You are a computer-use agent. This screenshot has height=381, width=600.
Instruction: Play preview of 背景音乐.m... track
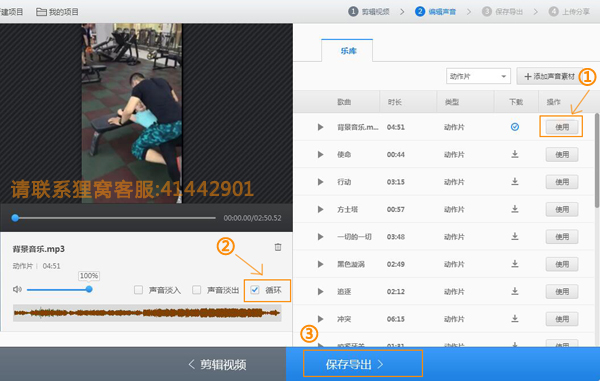321,127
